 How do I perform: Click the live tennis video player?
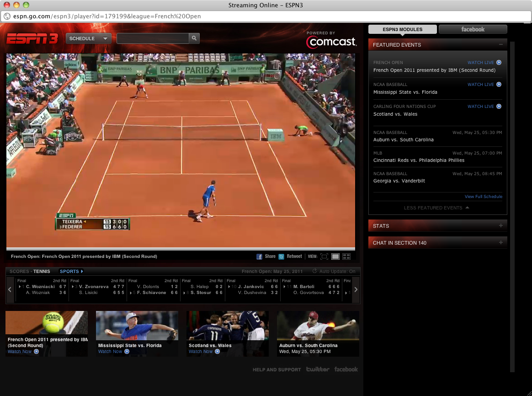(181, 150)
